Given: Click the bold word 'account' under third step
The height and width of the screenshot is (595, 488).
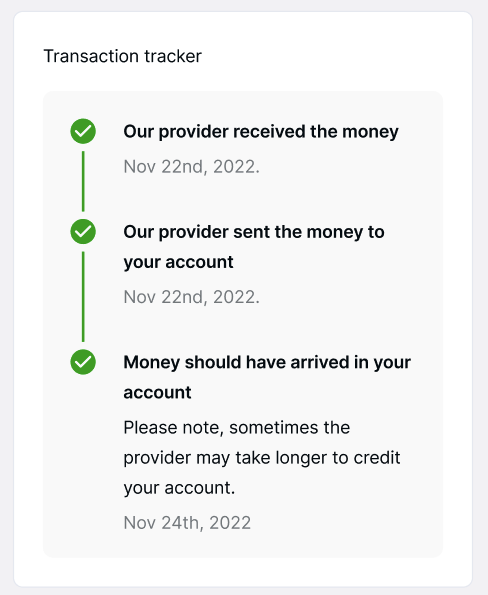Looking at the screenshot, I should tap(157, 393).
